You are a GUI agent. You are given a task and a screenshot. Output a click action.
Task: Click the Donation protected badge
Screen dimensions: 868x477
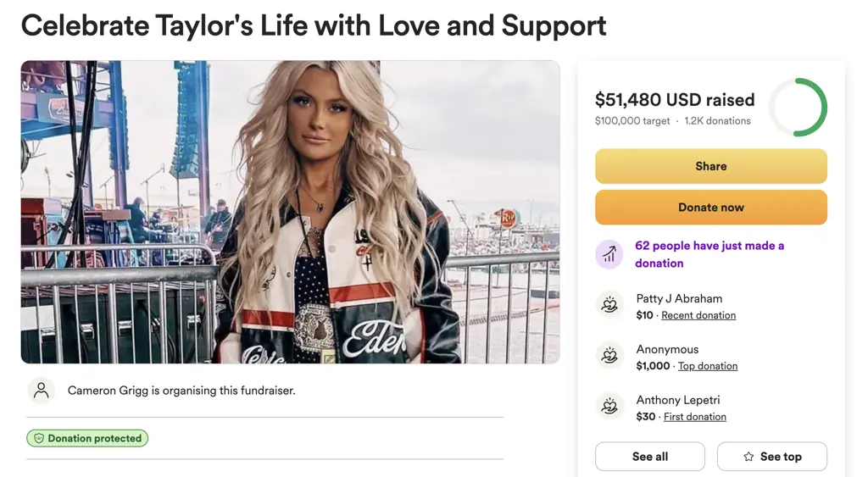coord(87,439)
